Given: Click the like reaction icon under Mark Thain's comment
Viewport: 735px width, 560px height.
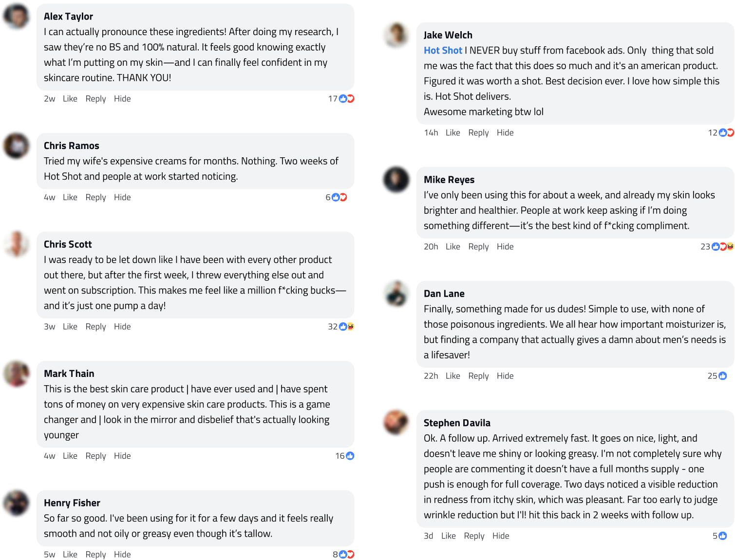Looking at the screenshot, I should coord(350,456).
